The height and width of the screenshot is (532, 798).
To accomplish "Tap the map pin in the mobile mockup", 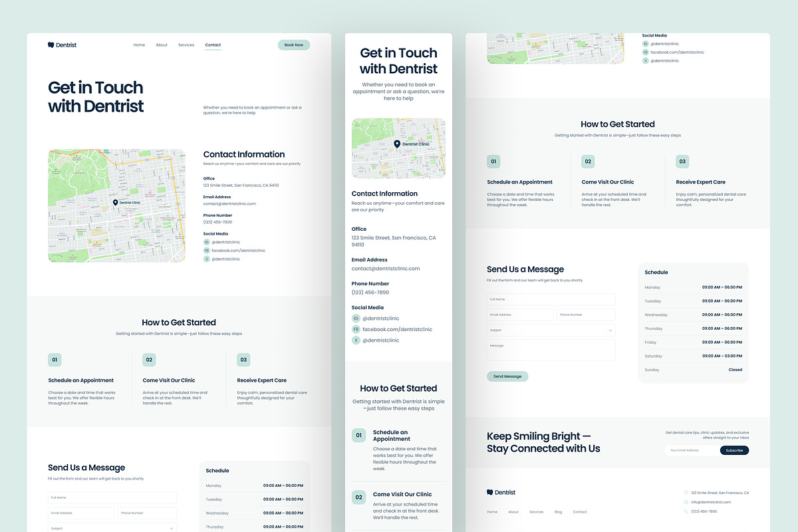I will pos(397,144).
